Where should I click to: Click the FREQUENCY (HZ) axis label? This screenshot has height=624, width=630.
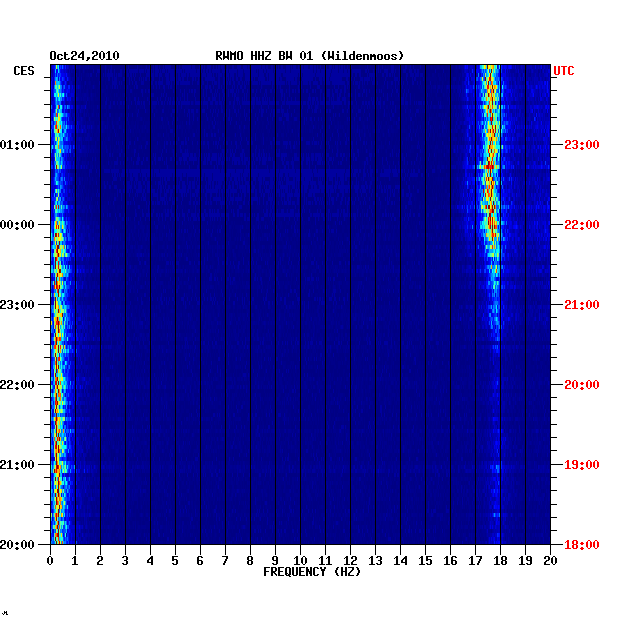tap(312, 572)
